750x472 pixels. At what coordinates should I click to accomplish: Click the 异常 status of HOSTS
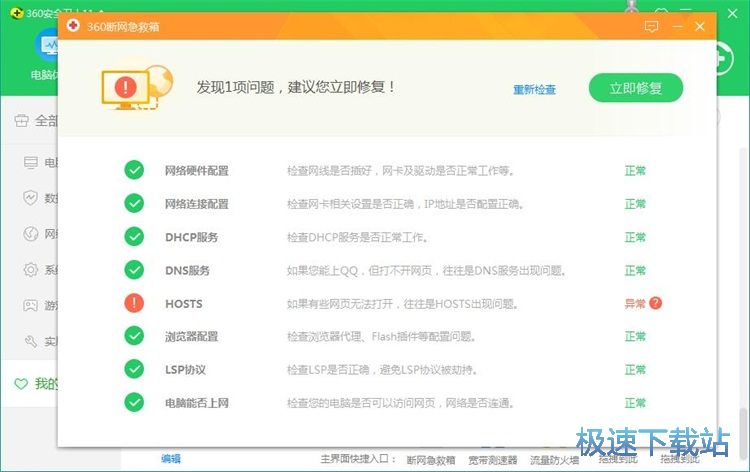click(x=635, y=304)
